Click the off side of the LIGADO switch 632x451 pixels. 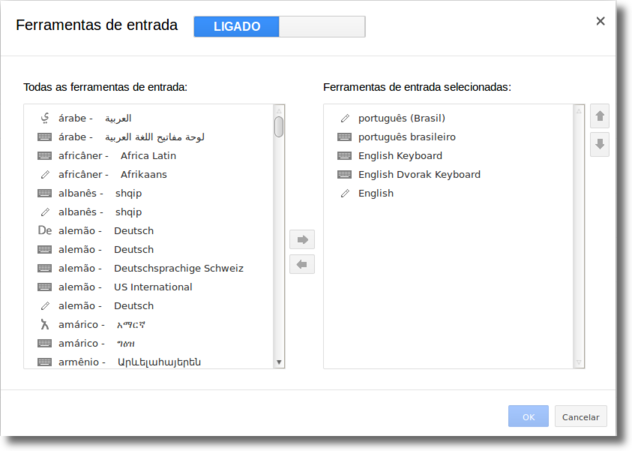click(x=322, y=27)
